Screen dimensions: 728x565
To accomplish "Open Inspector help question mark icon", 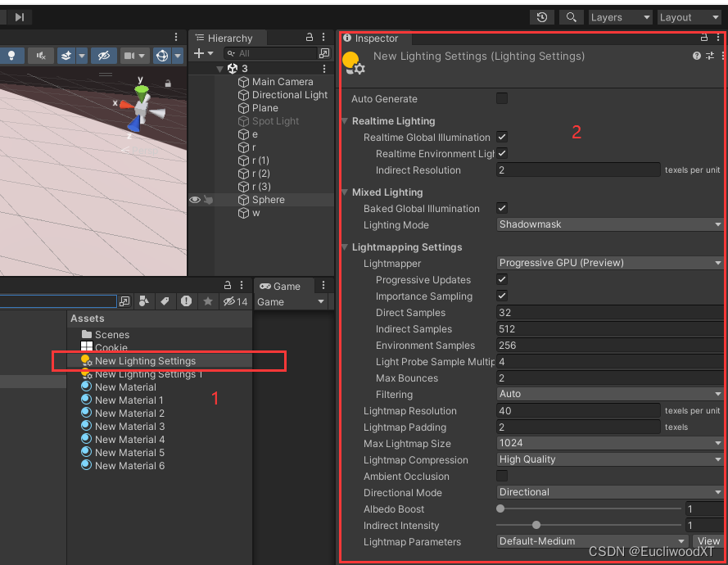I will [696, 56].
